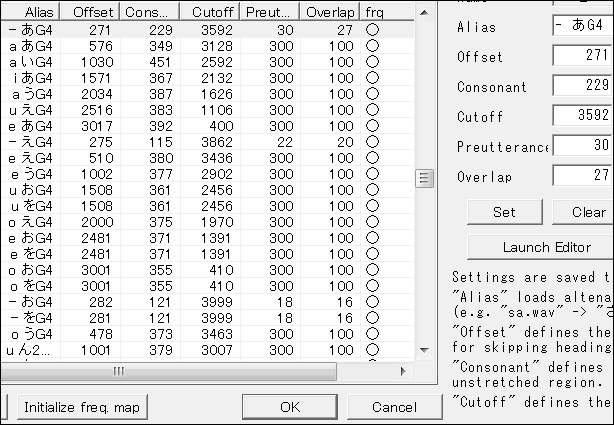Sort by the Alias column header
The height and width of the screenshot is (425, 614).
pyautogui.click(x=30, y=12)
